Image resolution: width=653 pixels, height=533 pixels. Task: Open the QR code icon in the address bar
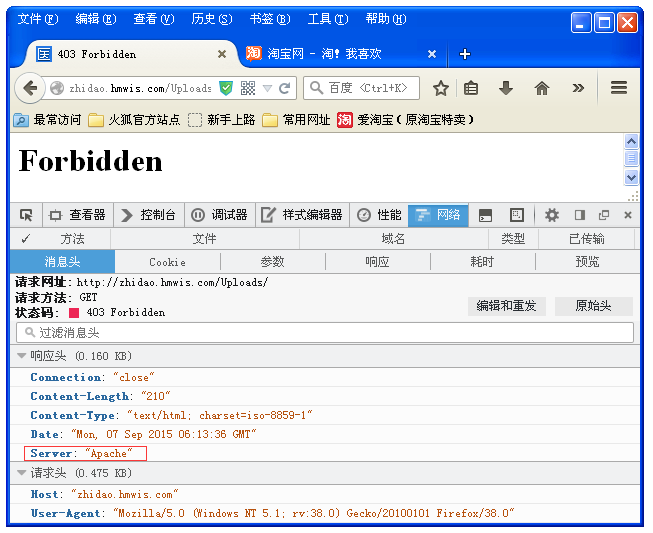pyautogui.click(x=248, y=88)
